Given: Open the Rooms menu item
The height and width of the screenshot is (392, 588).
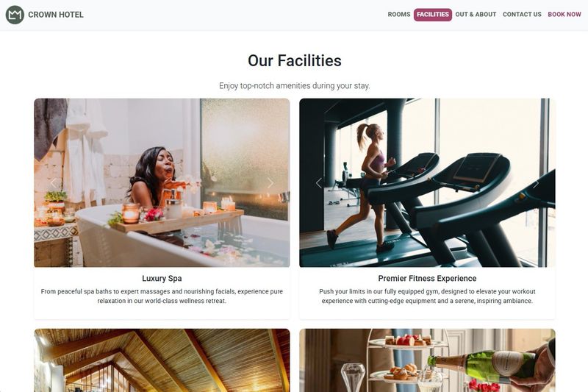Looking at the screenshot, I should [399, 15].
